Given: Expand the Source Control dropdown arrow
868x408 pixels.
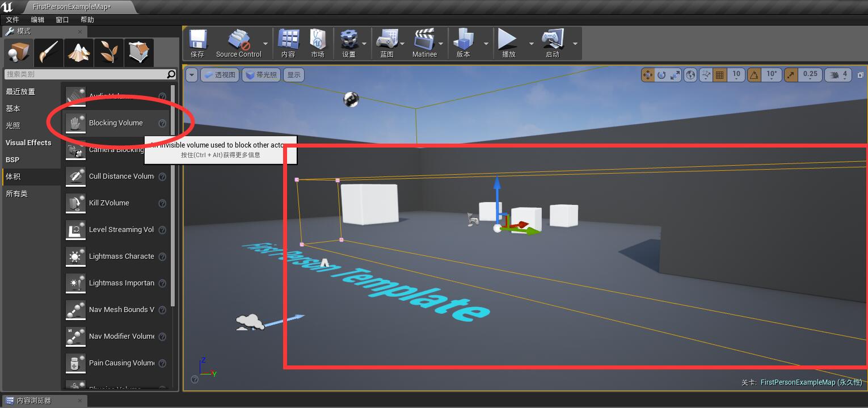Looking at the screenshot, I should click(266, 44).
